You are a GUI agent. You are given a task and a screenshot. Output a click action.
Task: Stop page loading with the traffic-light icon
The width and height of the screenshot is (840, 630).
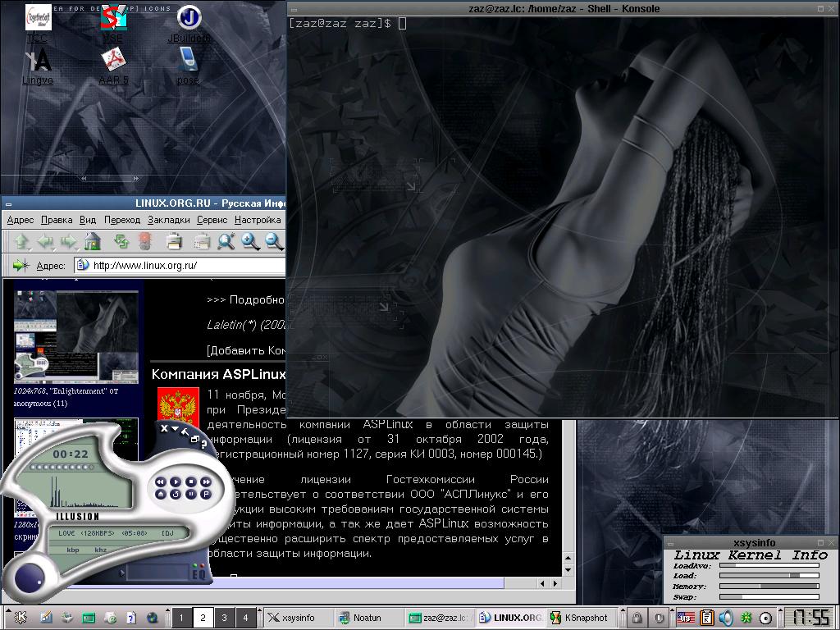coord(144,242)
